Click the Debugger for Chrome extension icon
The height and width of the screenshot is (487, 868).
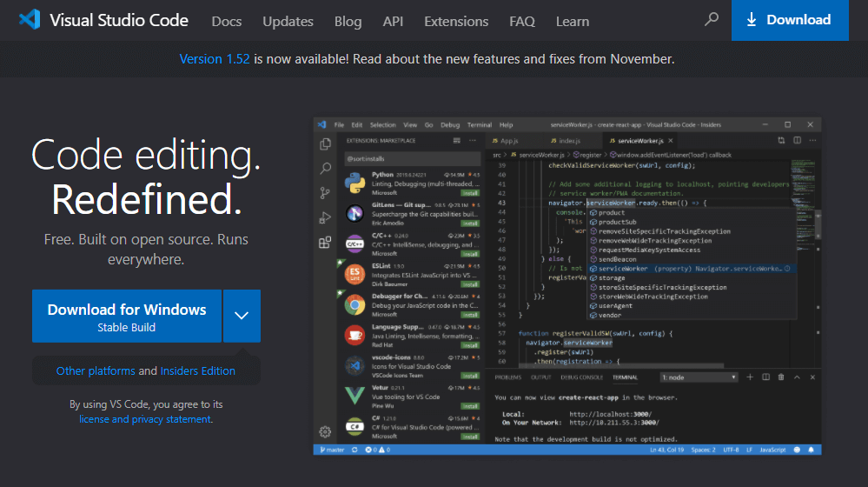coord(354,304)
